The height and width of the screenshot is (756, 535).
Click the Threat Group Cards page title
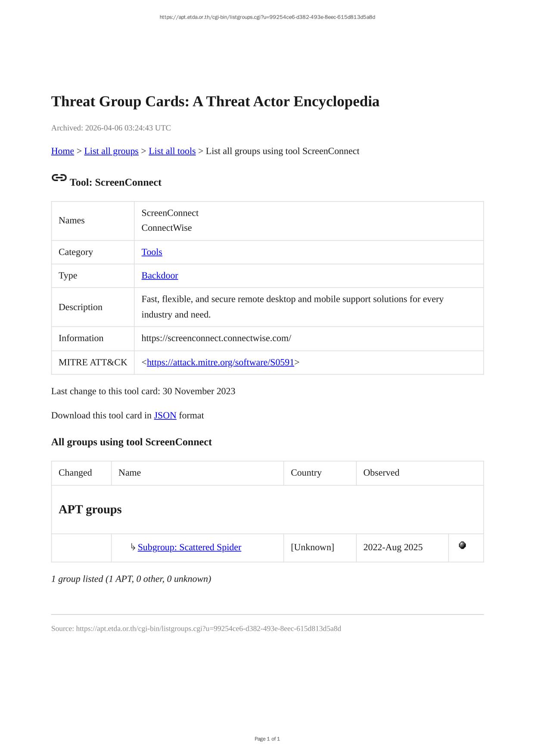click(x=215, y=102)
